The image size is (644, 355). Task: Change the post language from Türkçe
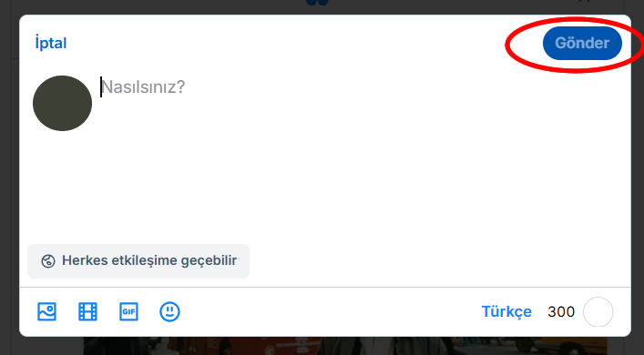tap(506, 311)
